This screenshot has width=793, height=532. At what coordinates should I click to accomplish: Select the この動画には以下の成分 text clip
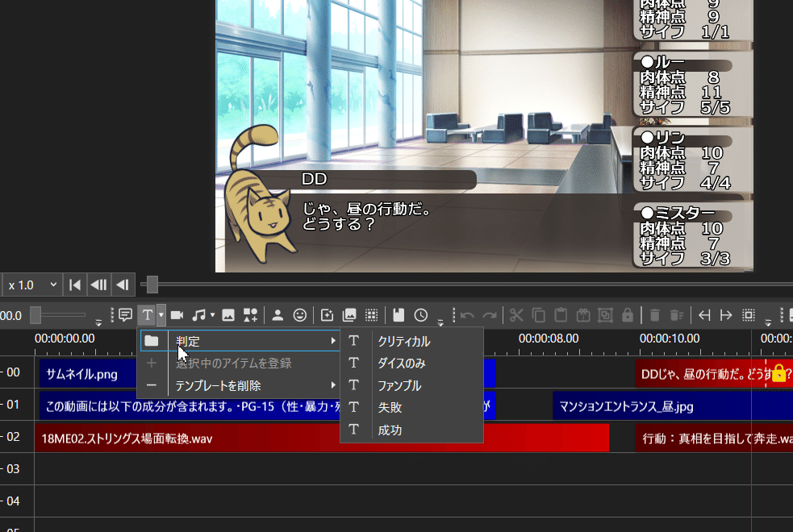190,407
